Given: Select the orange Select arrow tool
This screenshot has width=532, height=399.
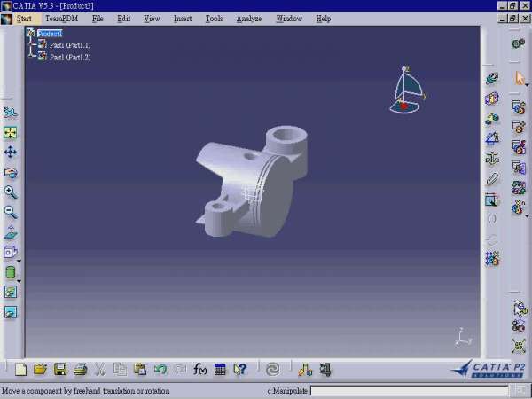Looking at the screenshot, I should click(519, 78).
